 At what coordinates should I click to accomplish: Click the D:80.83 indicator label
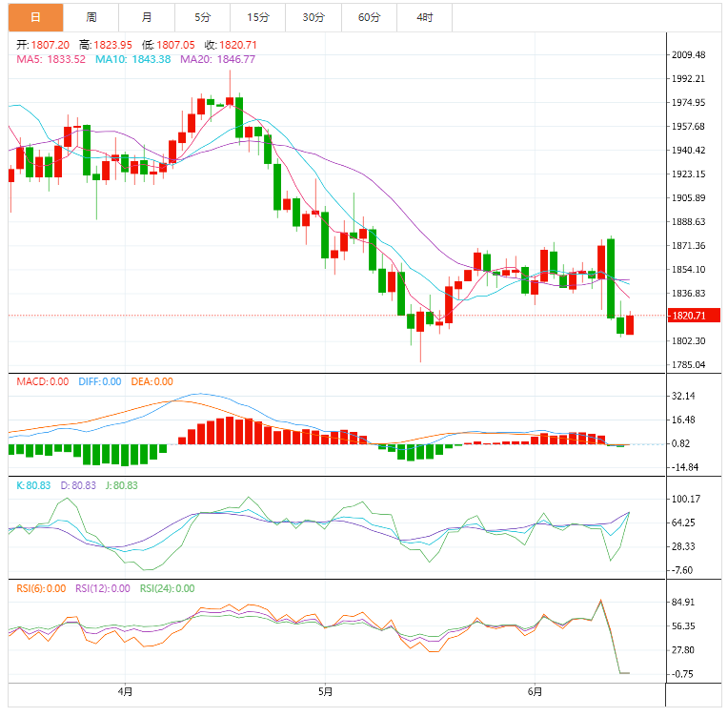click(78, 485)
